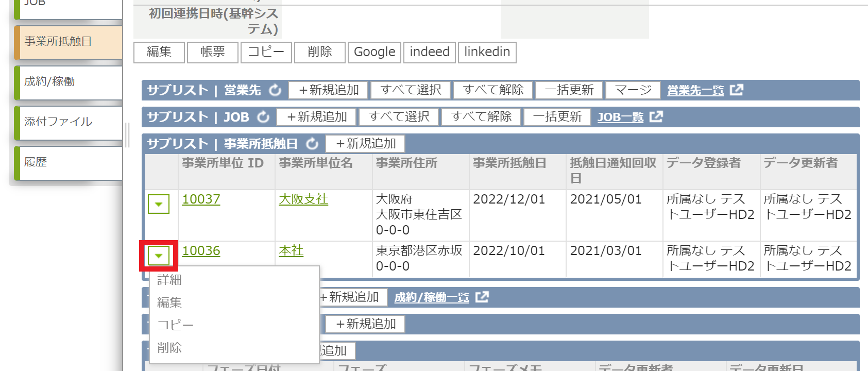
Task: Open the 大阪支社 office link
Action: point(303,199)
